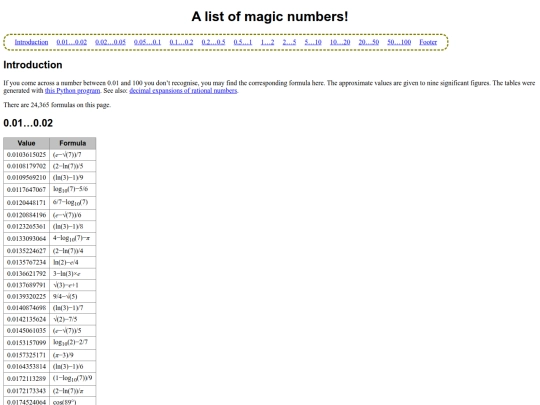Click the Value column header
This screenshot has height=405, width=540.
point(27,143)
